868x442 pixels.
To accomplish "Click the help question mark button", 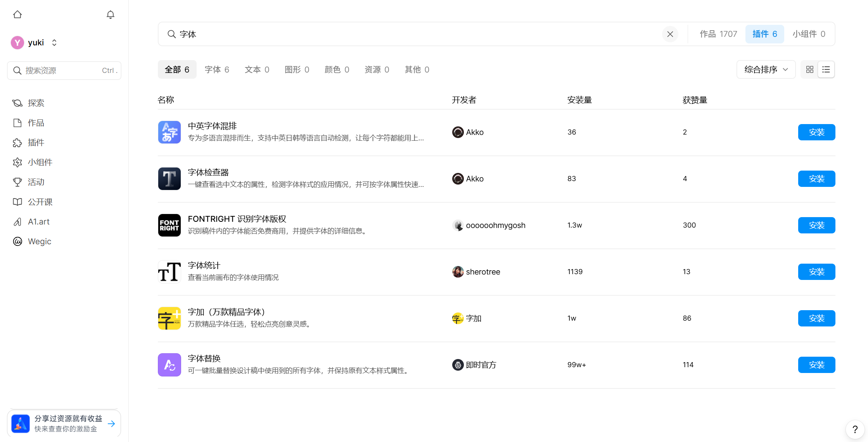I will click(855, 429).
